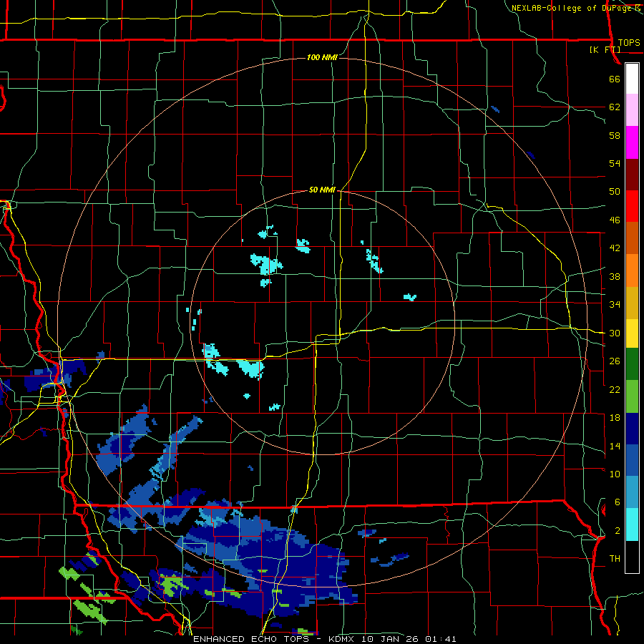The width and height of the screenshot is (644, 644).
Task: Select the 58 legend label
Action: point(615,135)
